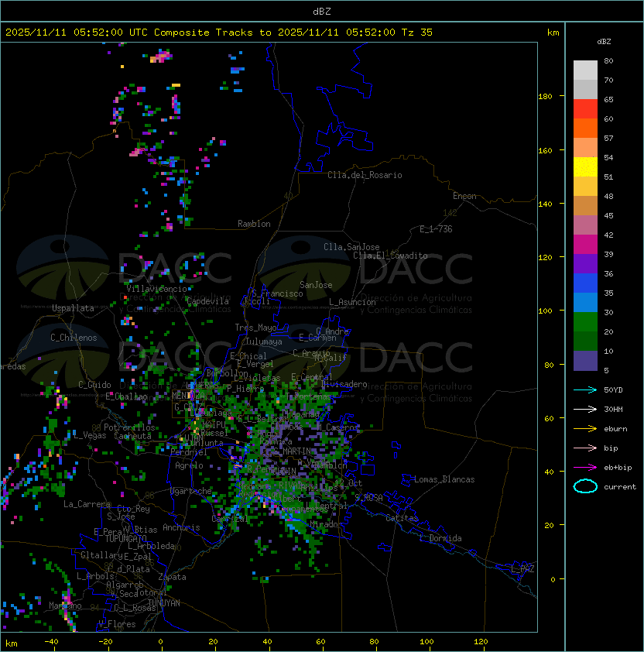Click the cyan 'current' ellipse in legend
This screenshot has width=644, height=652.
(585, 486)
